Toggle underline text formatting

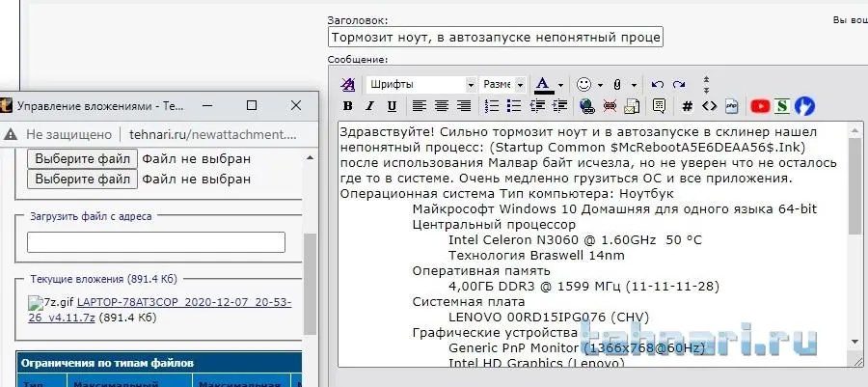click(392, 106)
